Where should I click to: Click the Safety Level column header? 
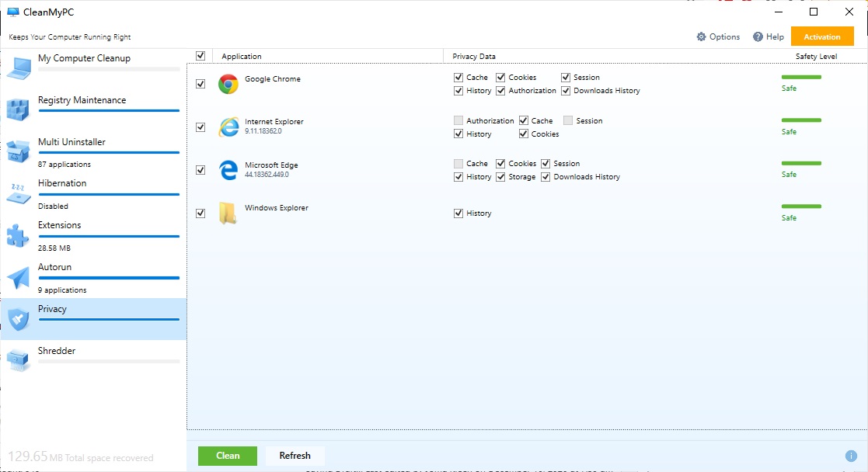coord(816,57)
